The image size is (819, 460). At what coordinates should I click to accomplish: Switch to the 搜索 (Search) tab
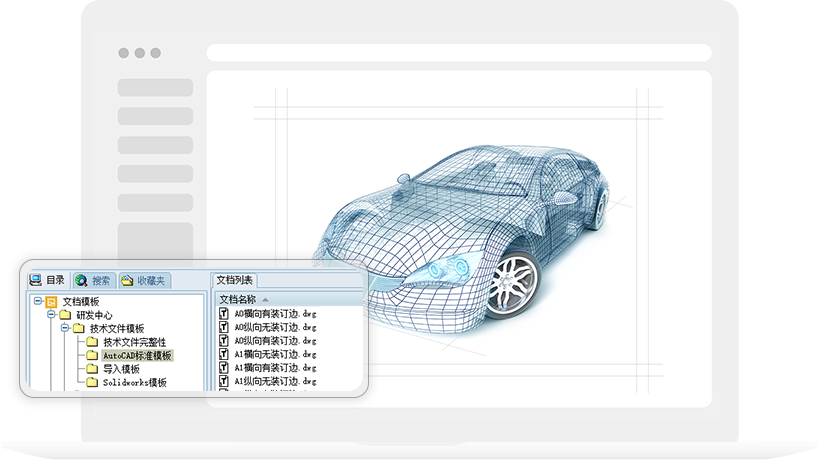(x=94, y=281)
